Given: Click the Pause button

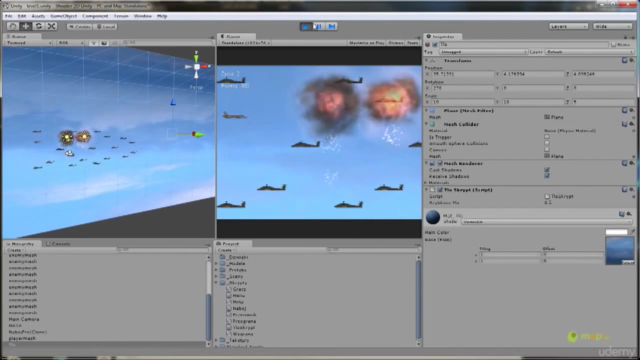Looking at the screenshot, I should coord(318,27).
